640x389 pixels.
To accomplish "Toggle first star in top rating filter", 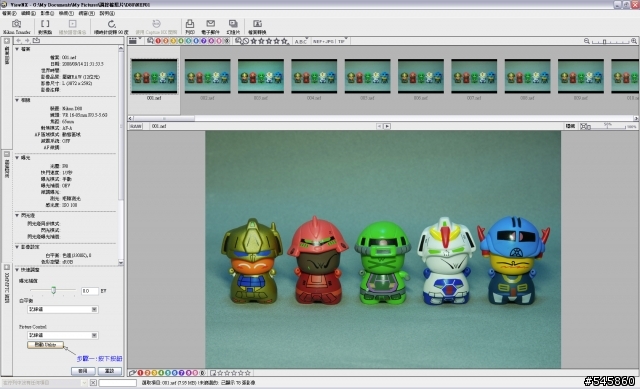I will tap(254, 41).
